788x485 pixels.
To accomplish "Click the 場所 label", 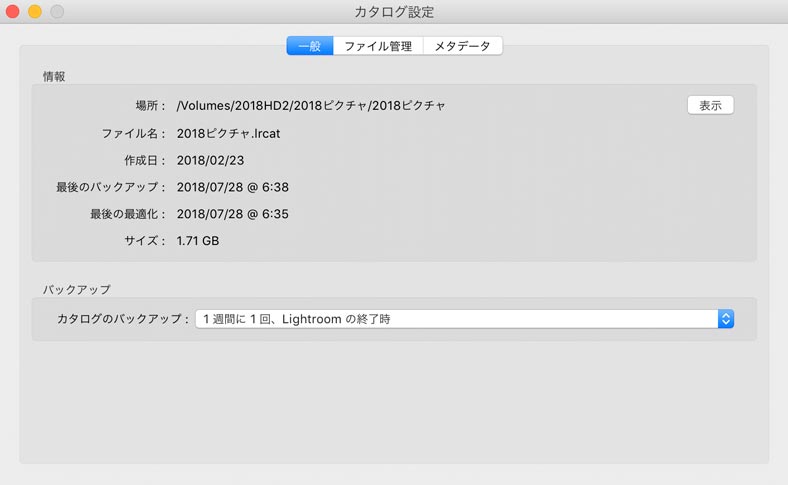I will [150, 106].
